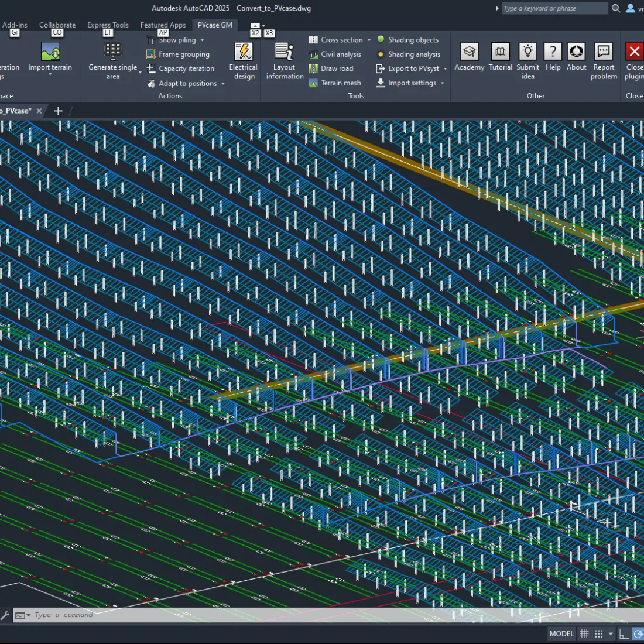Click the About icon

pos(576,52)
